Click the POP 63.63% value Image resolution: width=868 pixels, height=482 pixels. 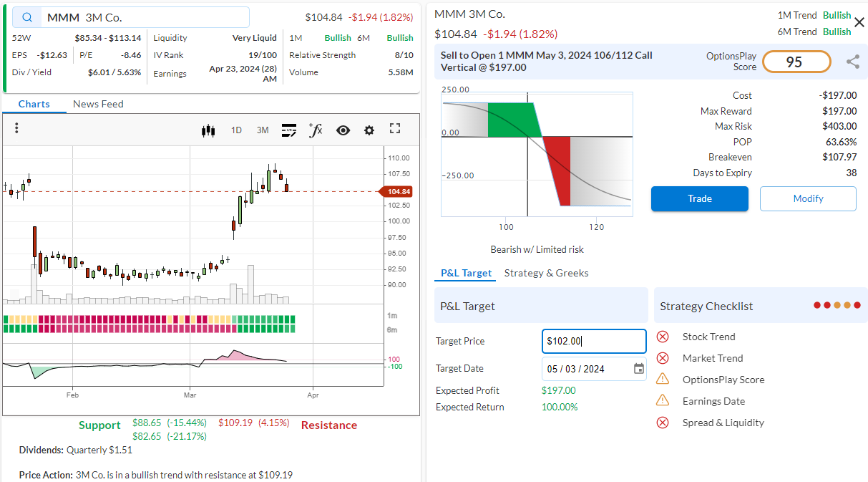(x=842, y=142)
